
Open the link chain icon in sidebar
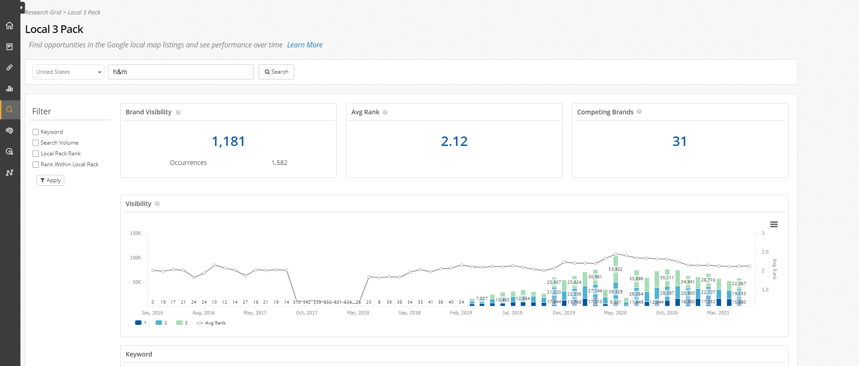point(9,68)
